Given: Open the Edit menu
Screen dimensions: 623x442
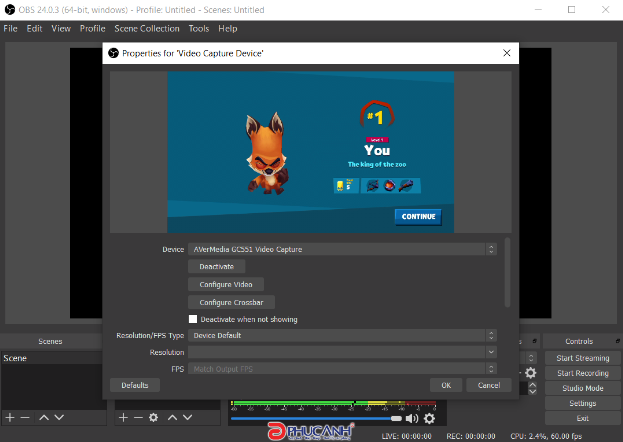Looking at the screenshot, I should tap(35, 29).
